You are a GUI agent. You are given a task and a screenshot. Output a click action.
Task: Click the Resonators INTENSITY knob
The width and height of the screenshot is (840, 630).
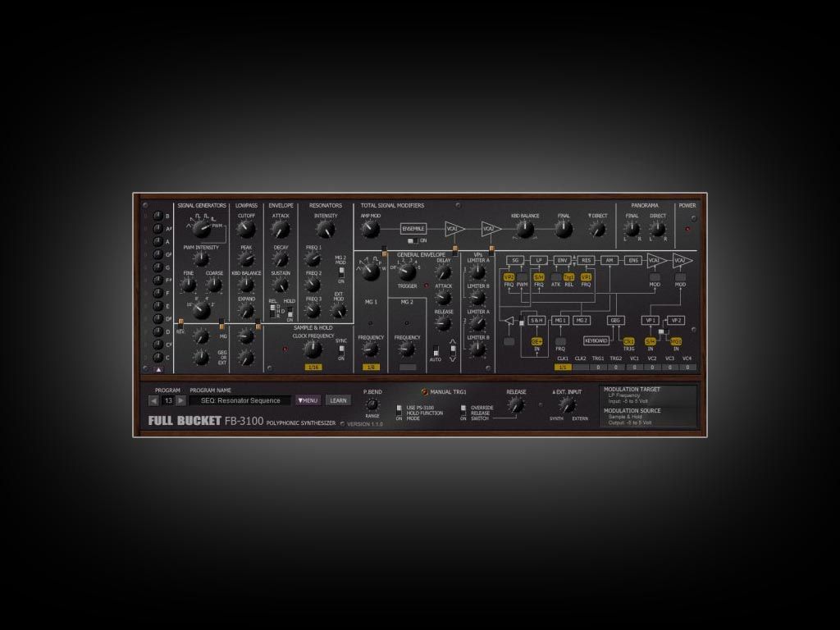pyautogui.click(x=325, y=231)
